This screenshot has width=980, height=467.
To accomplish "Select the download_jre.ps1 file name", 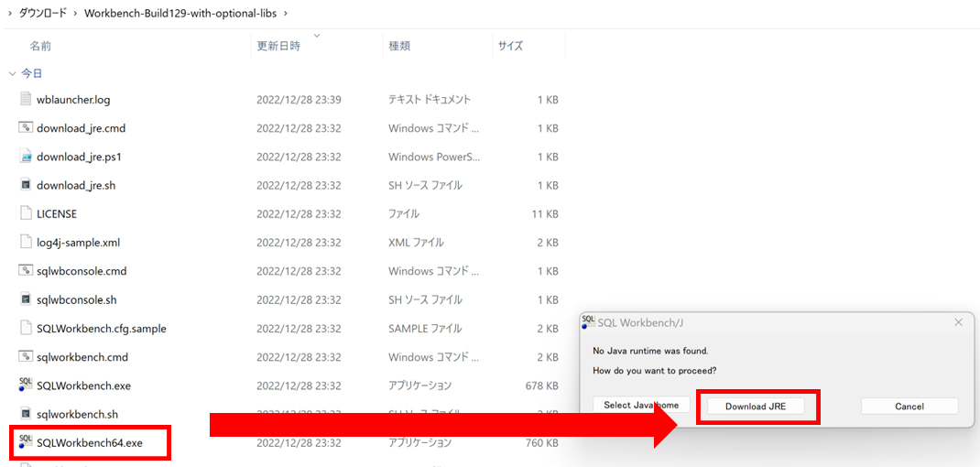I will point(79,157).
